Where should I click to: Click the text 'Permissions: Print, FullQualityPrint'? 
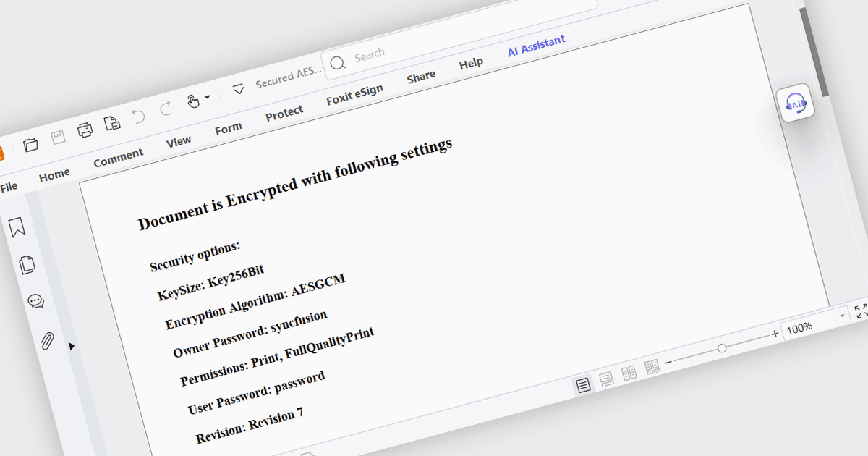[277, 357]
